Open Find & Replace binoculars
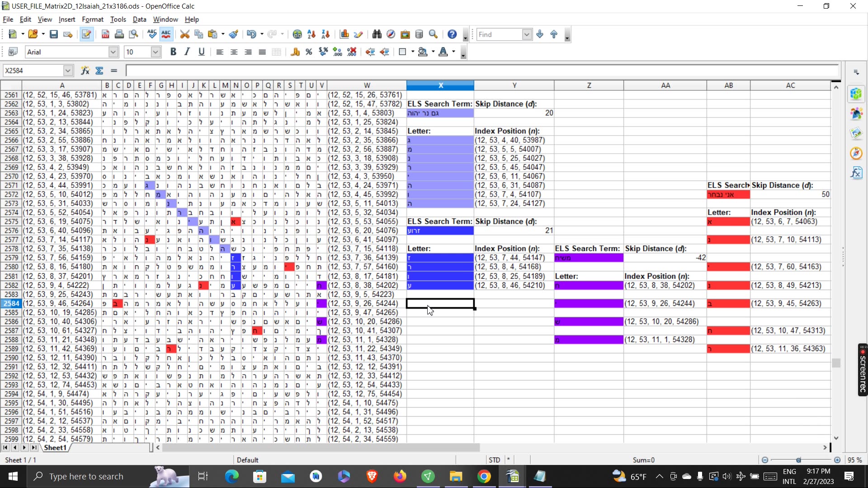Viewport: 868px width, 488px height. [377, 34]
